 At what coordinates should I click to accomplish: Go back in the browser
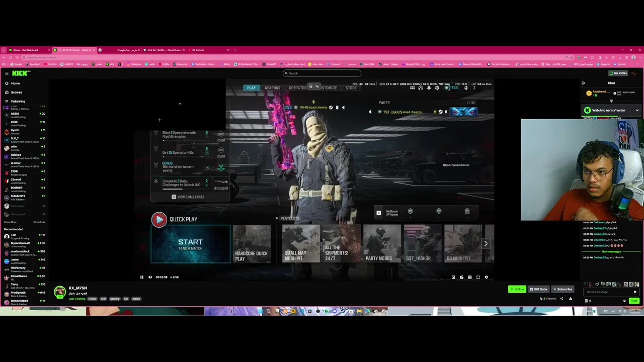point(4,57)
